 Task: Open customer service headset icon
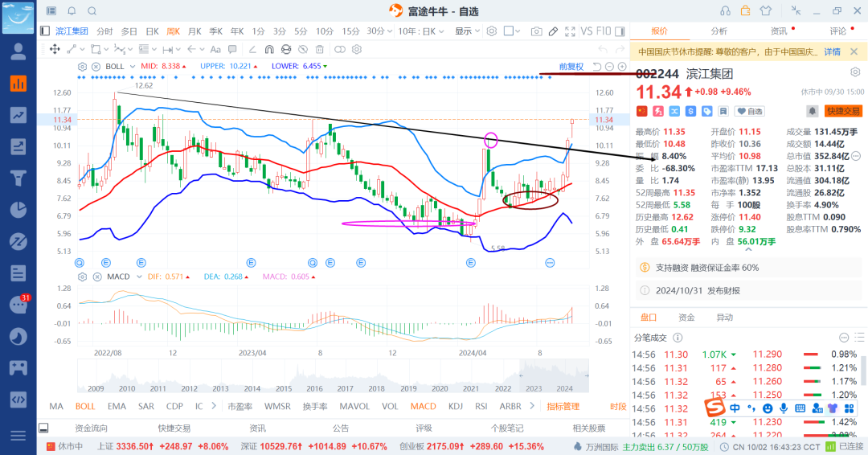pos(725,10)
